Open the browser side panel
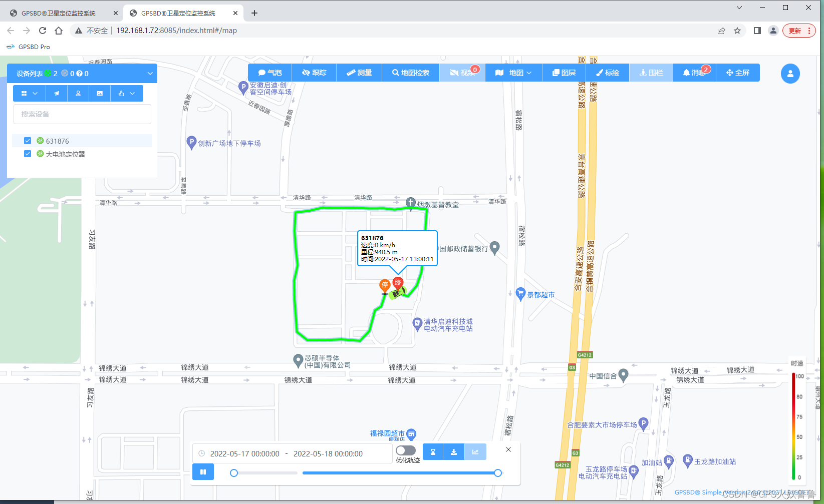This screenshot has height=504, width=824. [x=757, y=31]
